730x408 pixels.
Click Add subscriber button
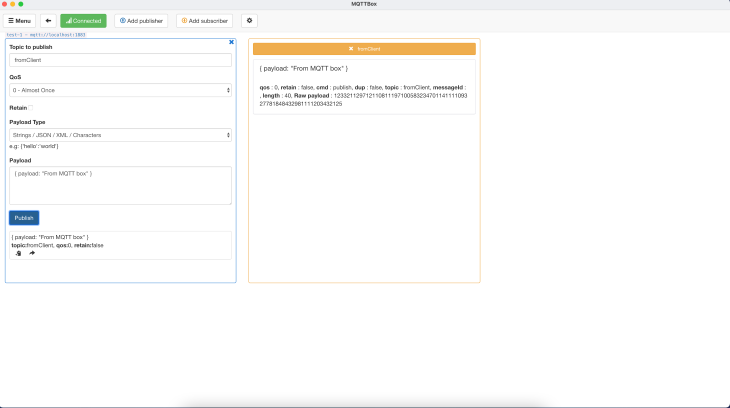204,20
